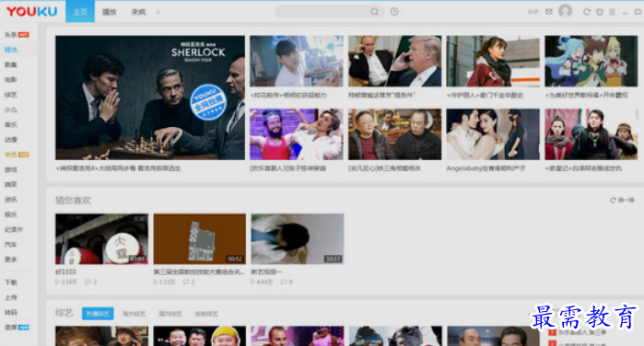
Task: Click the 猜您喜欢 section heading
Action: click(x=73, y=201)
